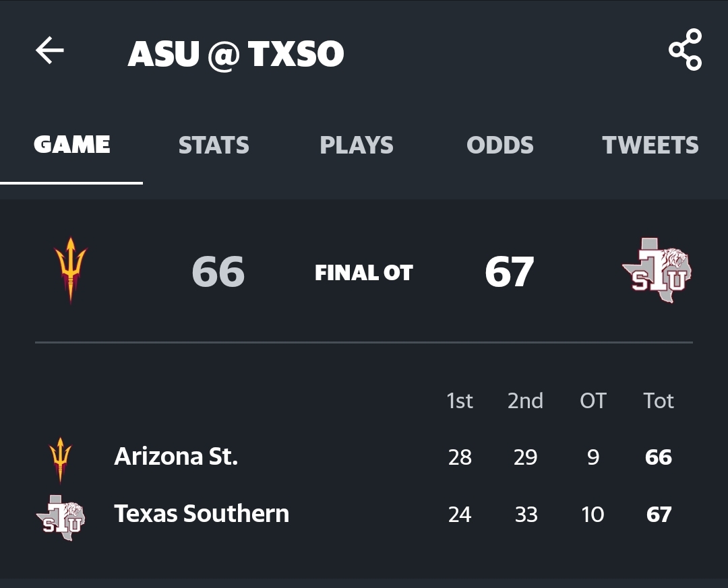Tap Arizona State's large score 66
The width and height of the screenshot is (728, 588).
point(218,272)
